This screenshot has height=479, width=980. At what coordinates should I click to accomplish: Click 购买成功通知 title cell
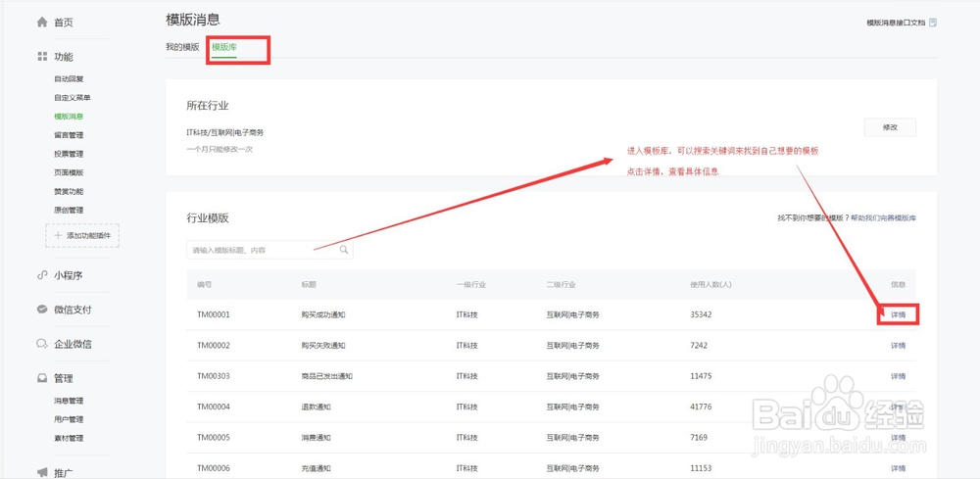point(323,314)
